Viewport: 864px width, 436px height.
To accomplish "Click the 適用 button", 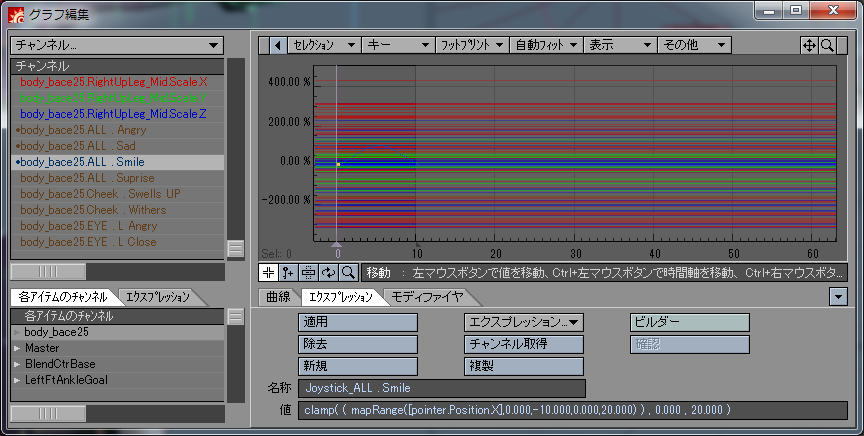I will click(x=358, y=322).
